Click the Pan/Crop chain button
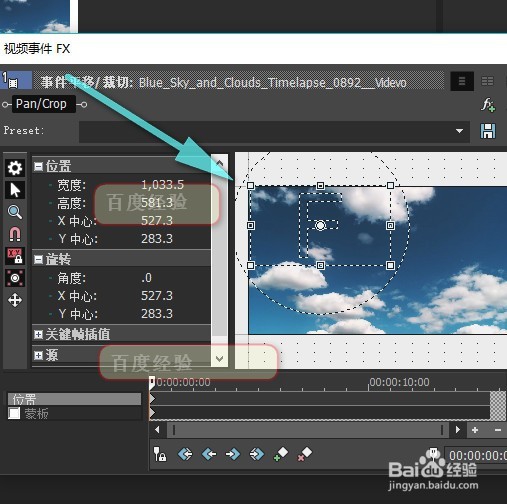The height and width of the screenshot is (504, 507). (43, 104)
